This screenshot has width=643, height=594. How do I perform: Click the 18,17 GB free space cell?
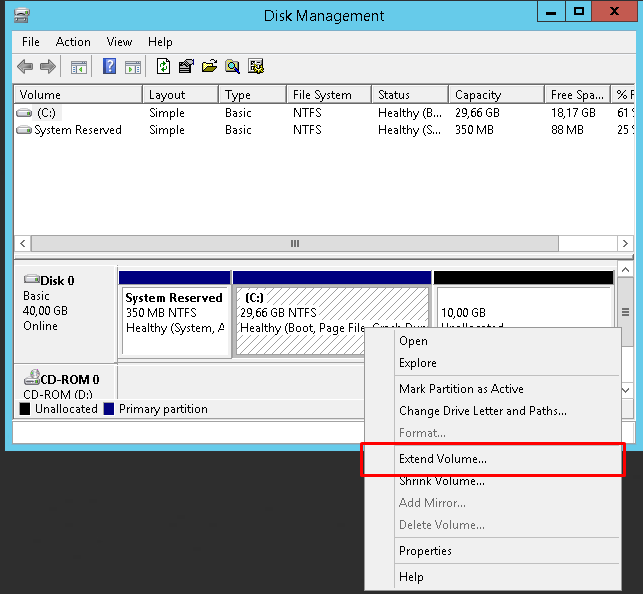point(573,113)
